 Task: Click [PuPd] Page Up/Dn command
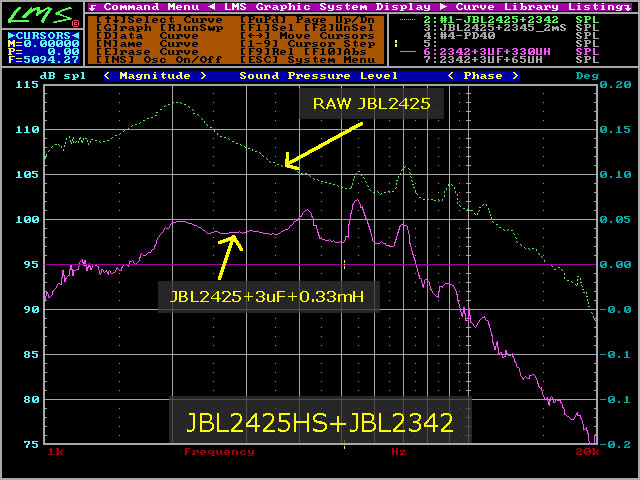pos(307,20)
